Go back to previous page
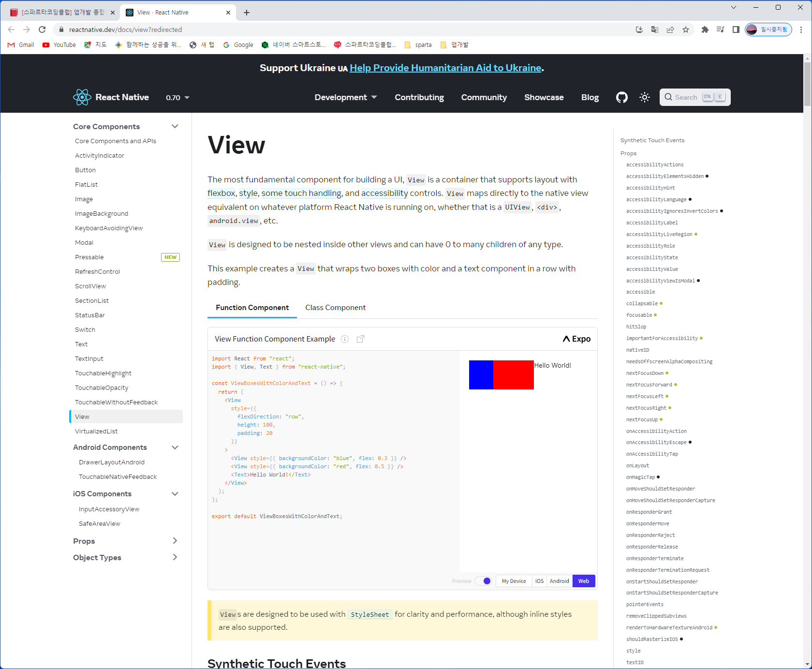Viewport: 812px width, 669px height. pyautogui.click(x=11, y=30)
